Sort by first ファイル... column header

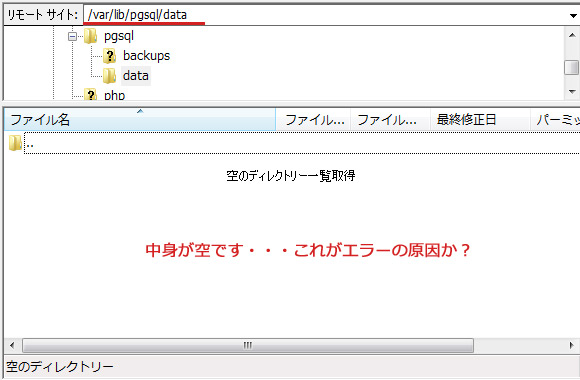pyautogui.click(x=313, y=120)
